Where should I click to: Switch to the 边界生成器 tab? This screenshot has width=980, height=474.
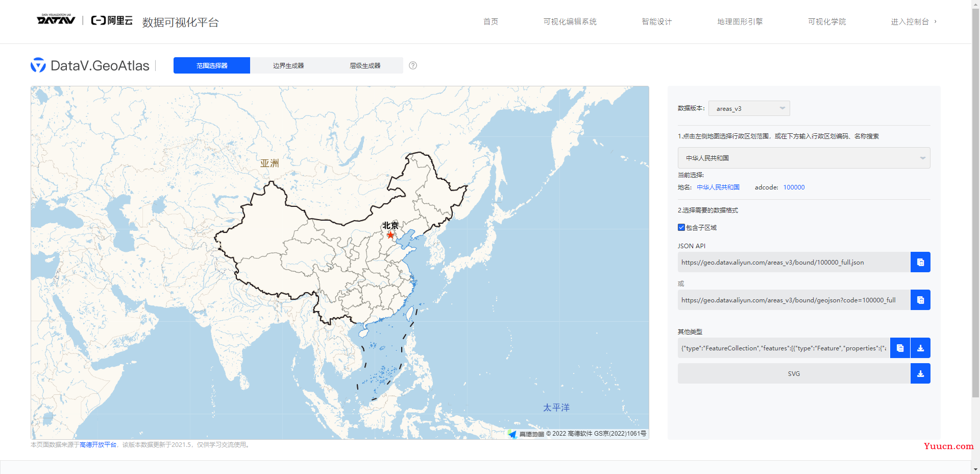288,65
